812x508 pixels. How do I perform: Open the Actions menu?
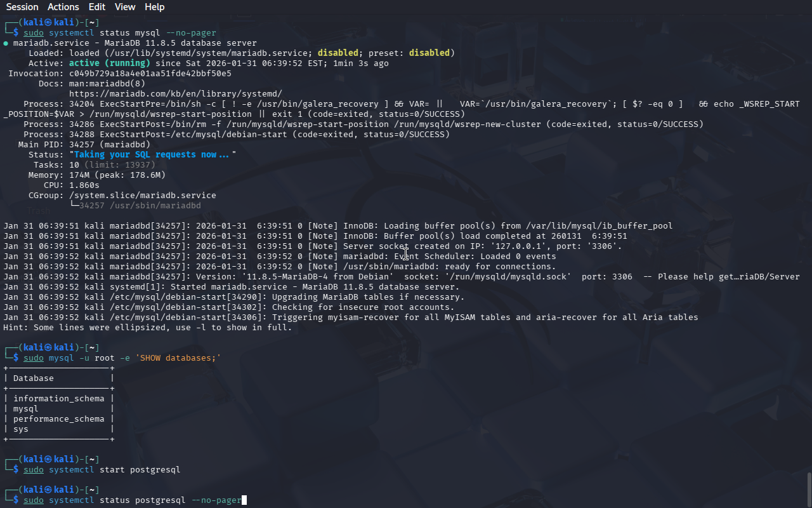tap(63, 7)
